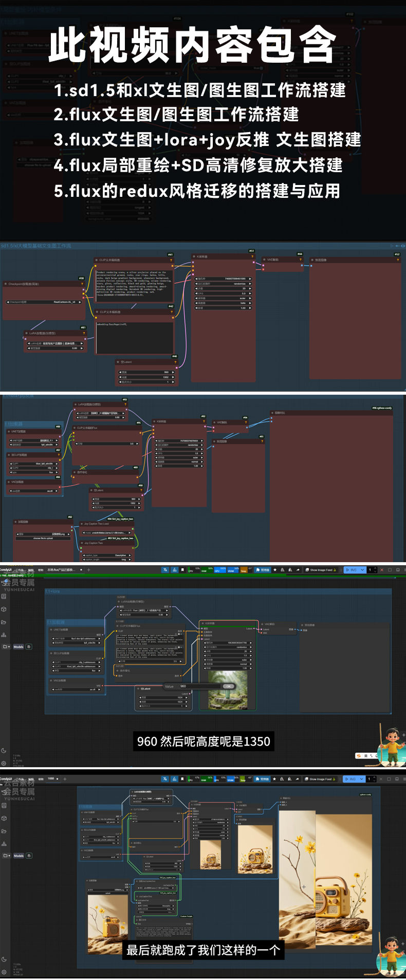Image resolution: width=406 pixels, height=980 pixels.
Task: Open node library cube icon in the 最后就跑成了 sidebar
Action: (x=4, y=818)
